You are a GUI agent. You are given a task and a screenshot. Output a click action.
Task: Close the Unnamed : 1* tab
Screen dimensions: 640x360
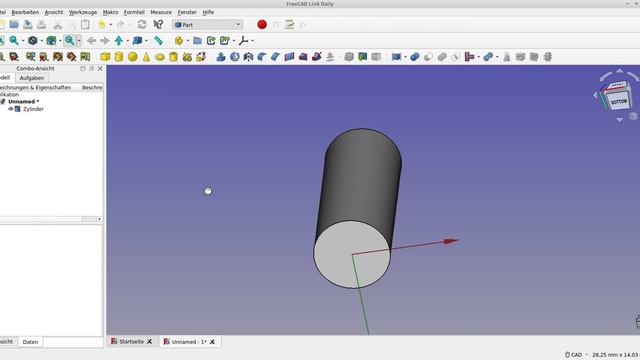pyautogui.click(x=212, y=342)
